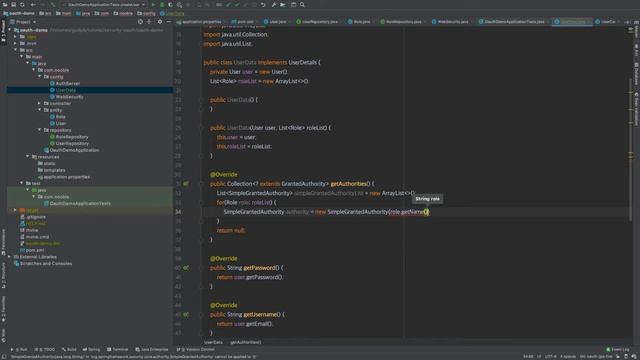Expand the target folder arrow
This screenshot has height=360, width=640.
[x=16, y=210]
